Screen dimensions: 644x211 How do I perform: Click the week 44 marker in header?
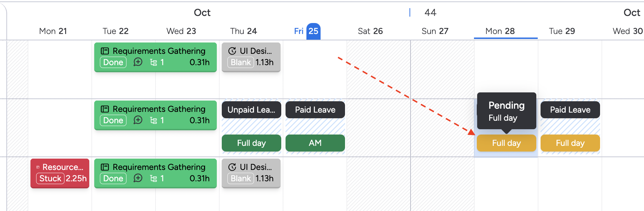click(x=430, y=13)
